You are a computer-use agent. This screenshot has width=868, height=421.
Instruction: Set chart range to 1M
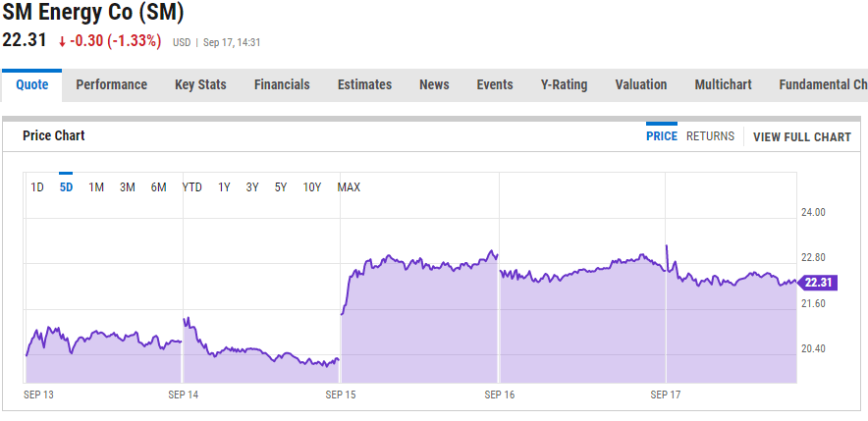(96, 187)
